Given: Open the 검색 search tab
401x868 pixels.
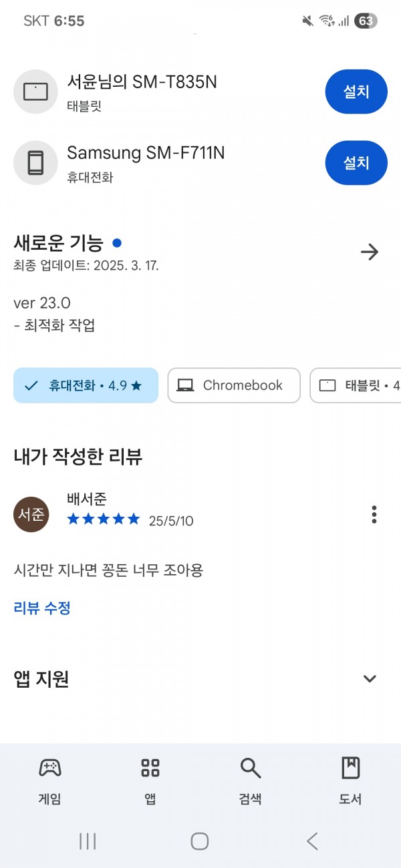Looking at the screenshot, I should pyautogui.click(x=251, y=780).
